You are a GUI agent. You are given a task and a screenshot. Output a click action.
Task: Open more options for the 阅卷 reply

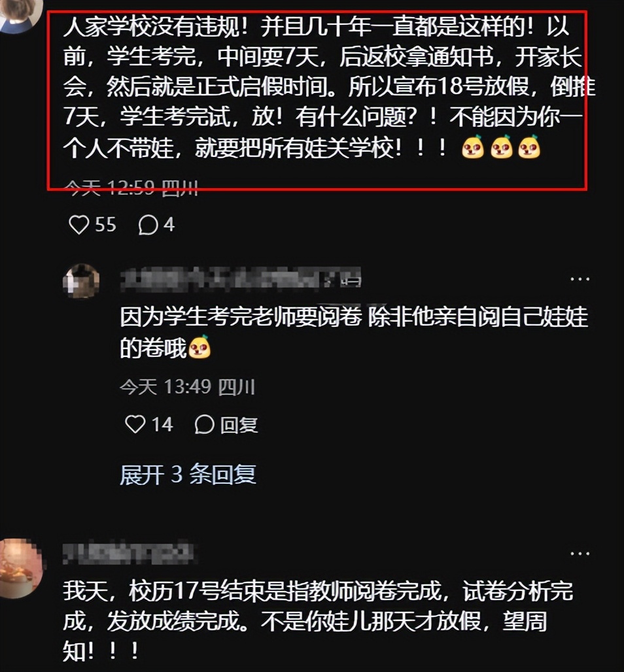click(580, 279)
